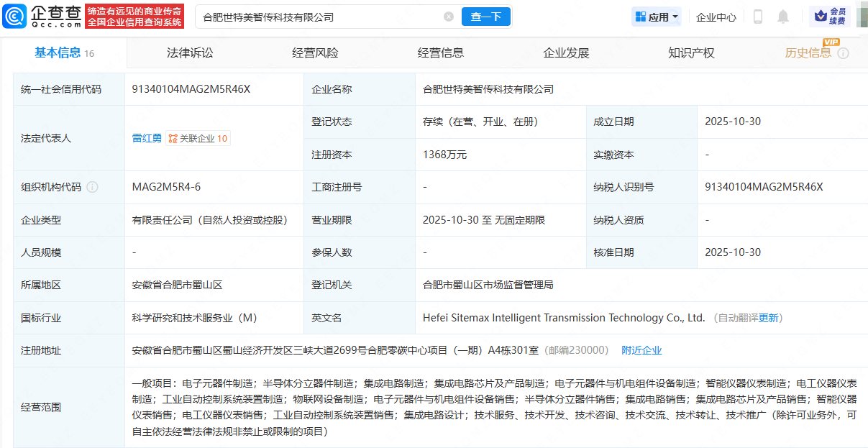
Task: Select the 企业发展 tab
Action: pyautogui.click(x=566, y=53)
